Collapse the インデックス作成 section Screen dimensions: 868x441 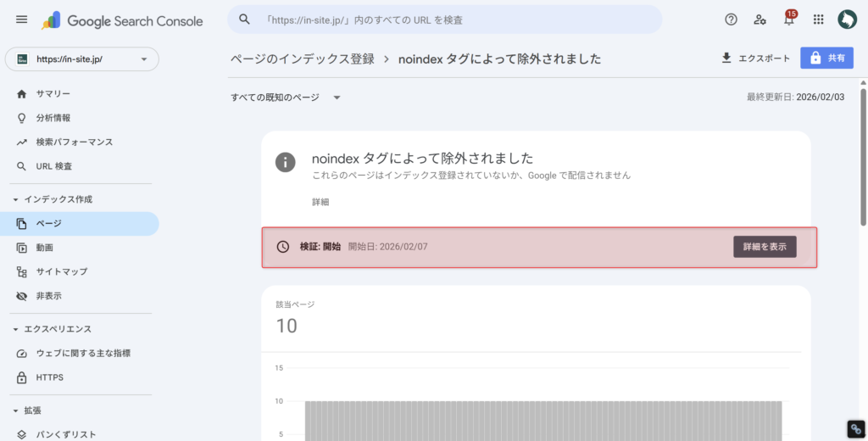coord(15,199)
